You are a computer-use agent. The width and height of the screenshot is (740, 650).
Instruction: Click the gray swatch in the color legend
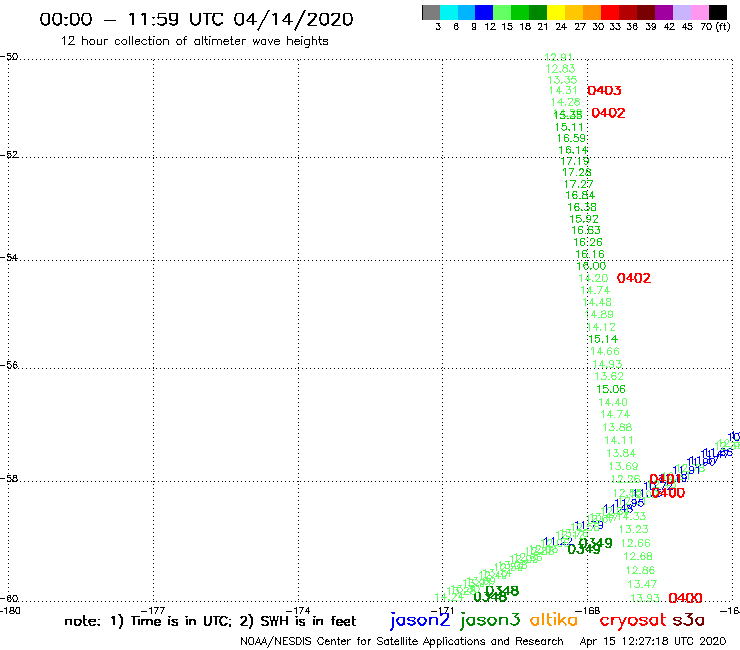[431, 12]
